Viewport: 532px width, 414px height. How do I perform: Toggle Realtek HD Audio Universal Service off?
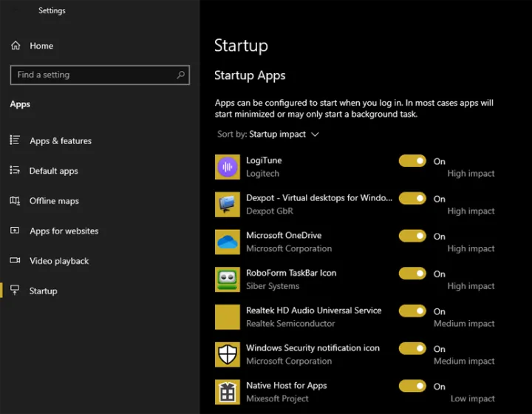pos(412,311)
